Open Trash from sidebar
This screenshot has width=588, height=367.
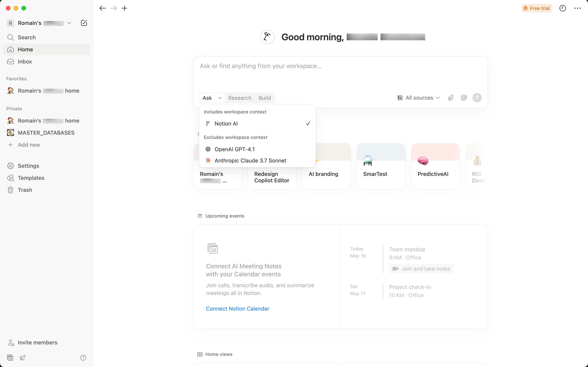pyautogui.click(x=46, y=190)
